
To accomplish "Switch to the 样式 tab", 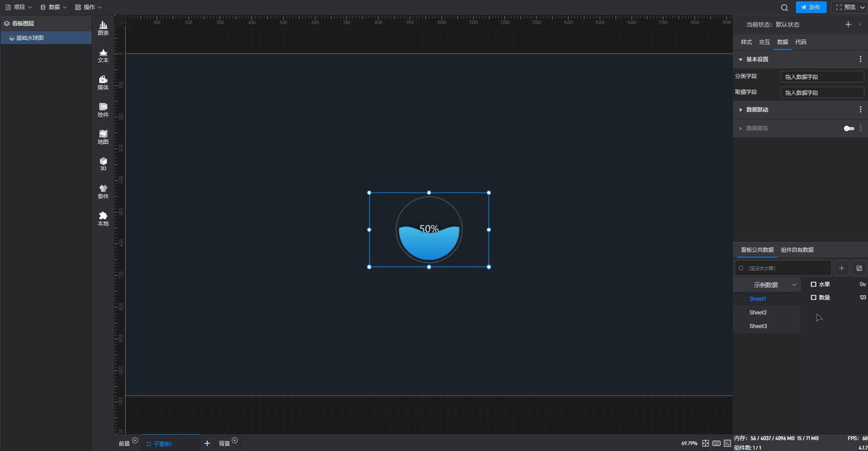I will tap(746, 42).
